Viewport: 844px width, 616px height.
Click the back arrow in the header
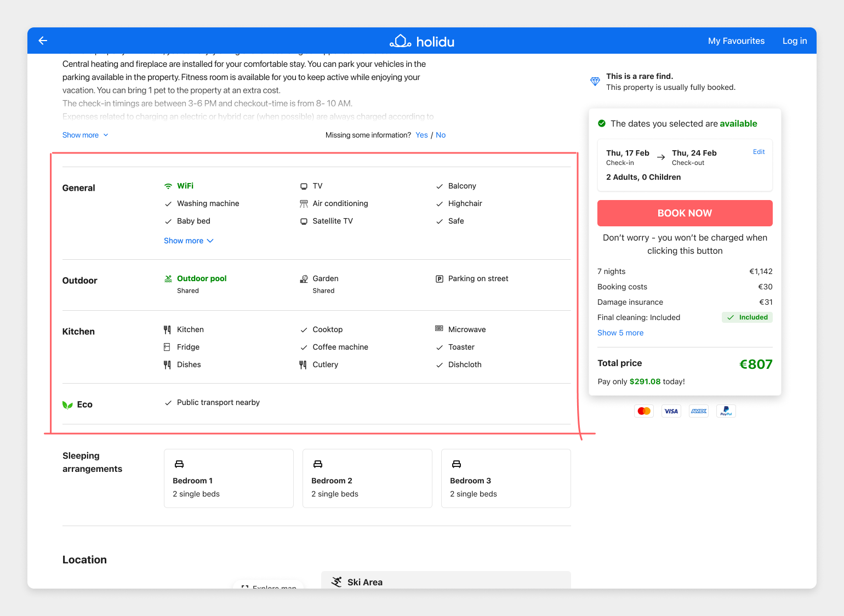(43, 41)
